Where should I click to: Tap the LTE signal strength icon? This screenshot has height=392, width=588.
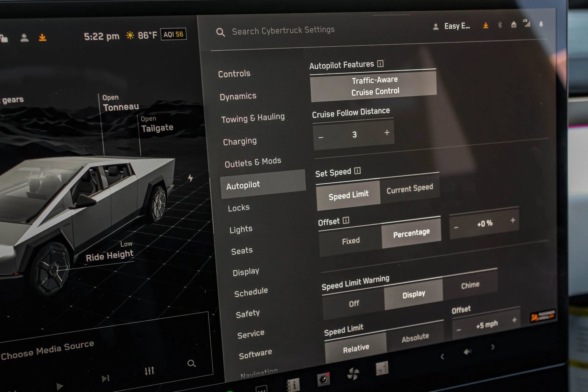coord(527,23)
